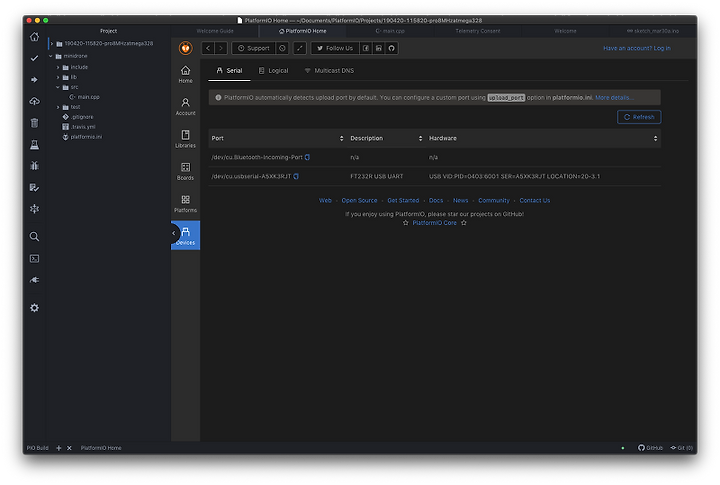Open Account in PIO sidebar
This screenshot has width=720, height=485.
pyautogui.click(x=186, y=107)
